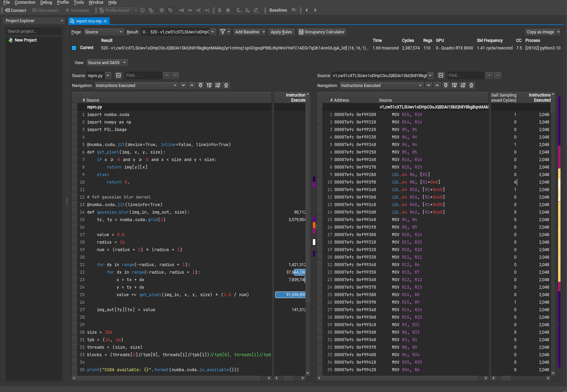Click the Search project input field

(34, 31)
